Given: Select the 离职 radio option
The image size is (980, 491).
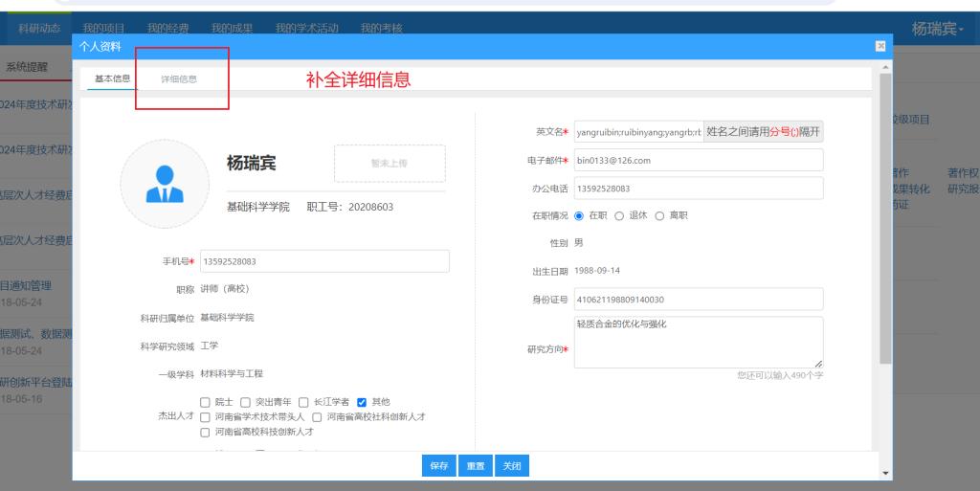Looking at the screenshot, I should 659,216.
